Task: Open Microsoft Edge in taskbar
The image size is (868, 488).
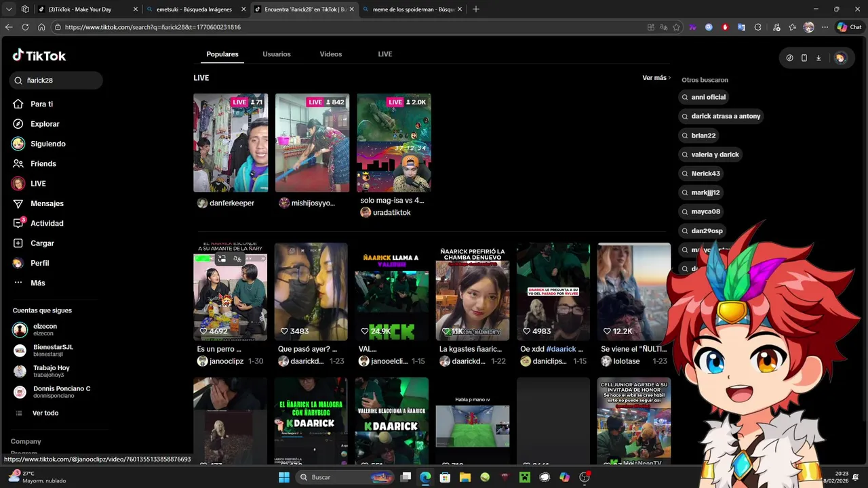Action: click(425, 477)
